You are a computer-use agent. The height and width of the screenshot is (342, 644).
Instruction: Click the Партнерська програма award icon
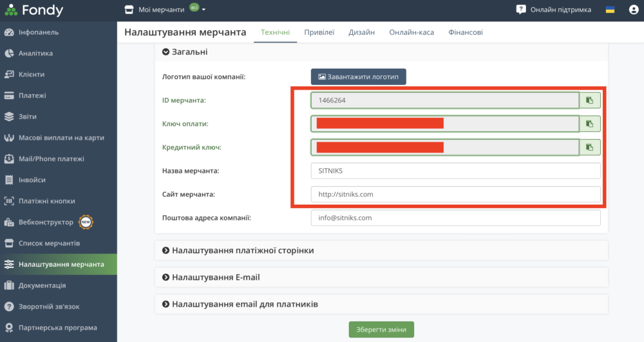tap(9, 328)
